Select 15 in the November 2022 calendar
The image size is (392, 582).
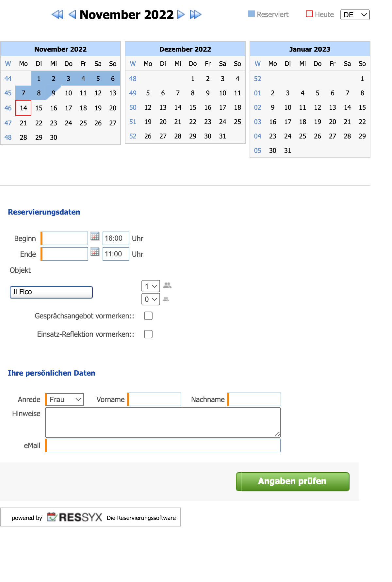pyautogui.click(x=39, y=108)
